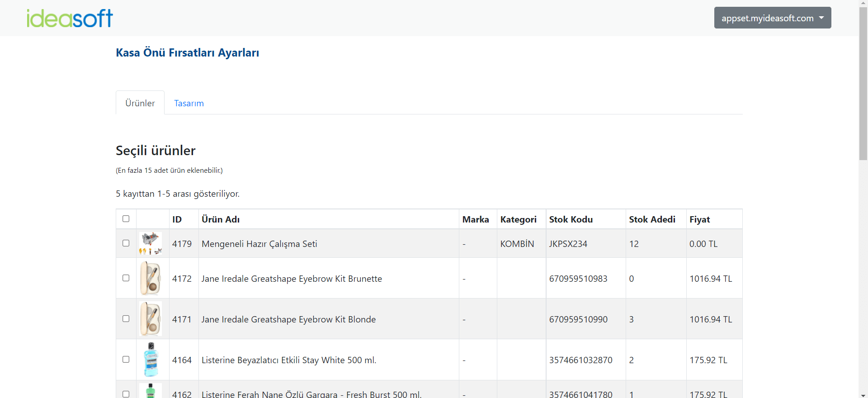Select the Eyebrow Kit Blonde row checkbox

[x=126, y=319]
